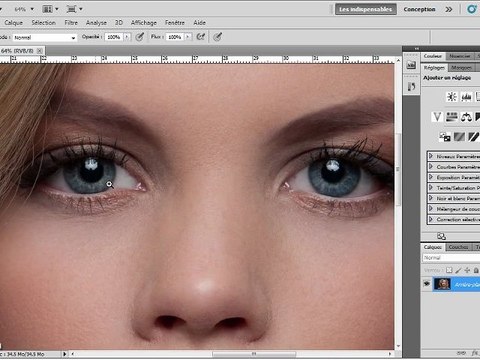The height and width of the screenshot is (360, 480).
Task: Open the brush presets collapsed panel icon
Action: tap(411, 87)
